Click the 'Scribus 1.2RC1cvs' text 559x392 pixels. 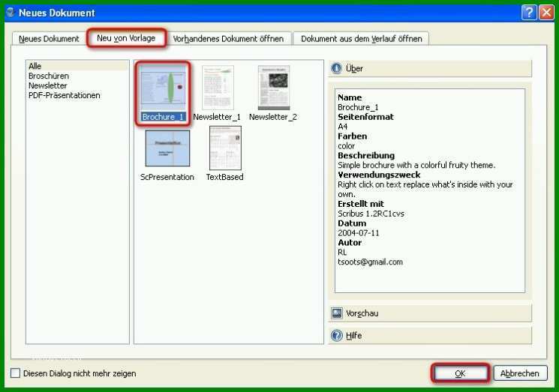pyautogui.click(x=371, y=214)
